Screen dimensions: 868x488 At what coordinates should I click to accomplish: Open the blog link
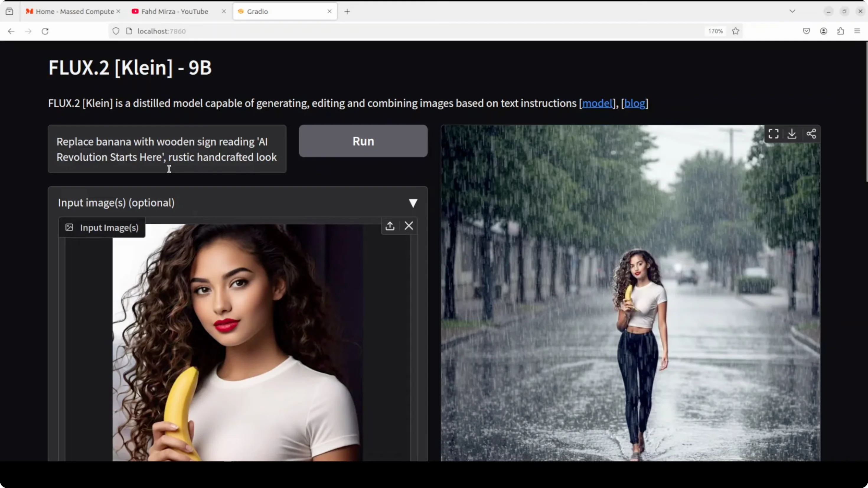(634, 103)
